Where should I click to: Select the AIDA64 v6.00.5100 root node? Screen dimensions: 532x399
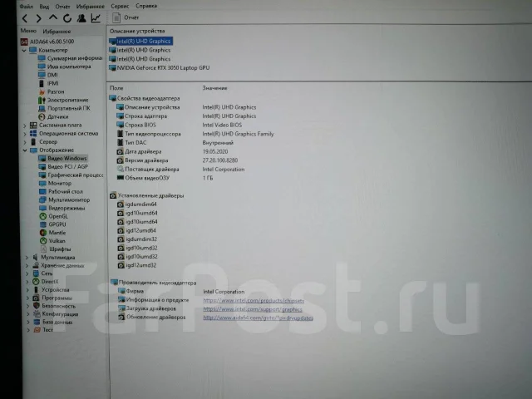click(47, 42)
